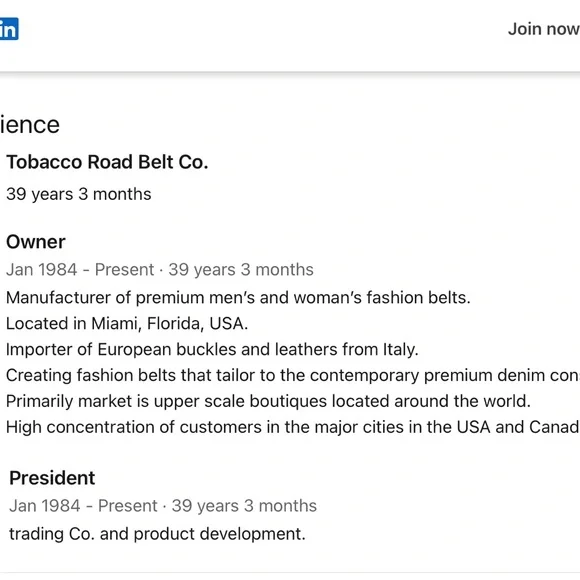580x580 pixels.
Task: Select the trading Co. and product development text
Action: [158, 534]
